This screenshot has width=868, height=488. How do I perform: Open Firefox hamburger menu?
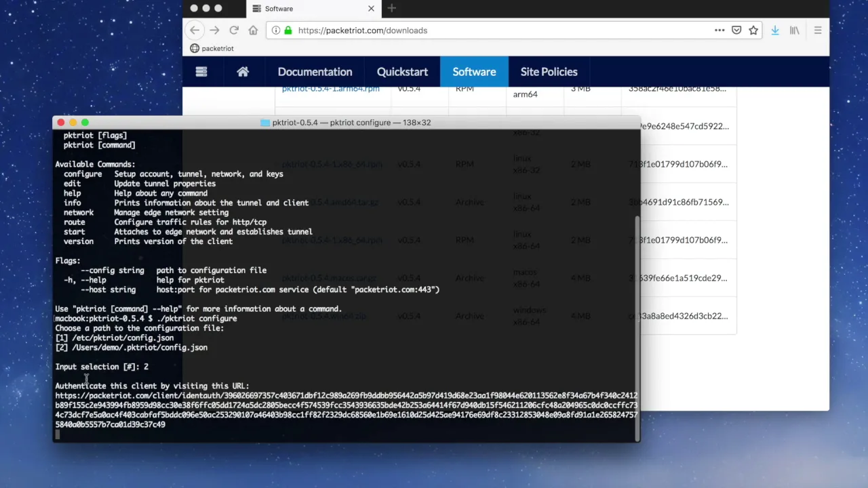(818, 30)
